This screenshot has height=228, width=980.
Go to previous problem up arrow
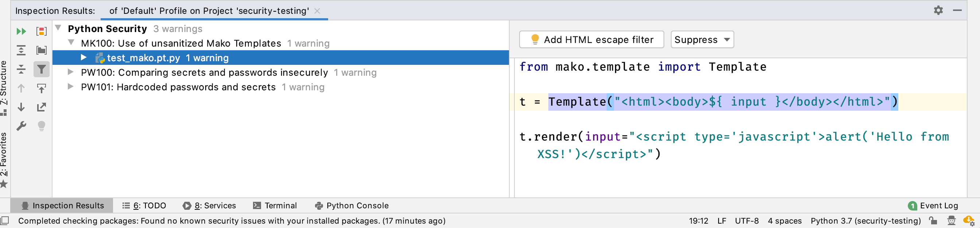(x=21, y=88)
